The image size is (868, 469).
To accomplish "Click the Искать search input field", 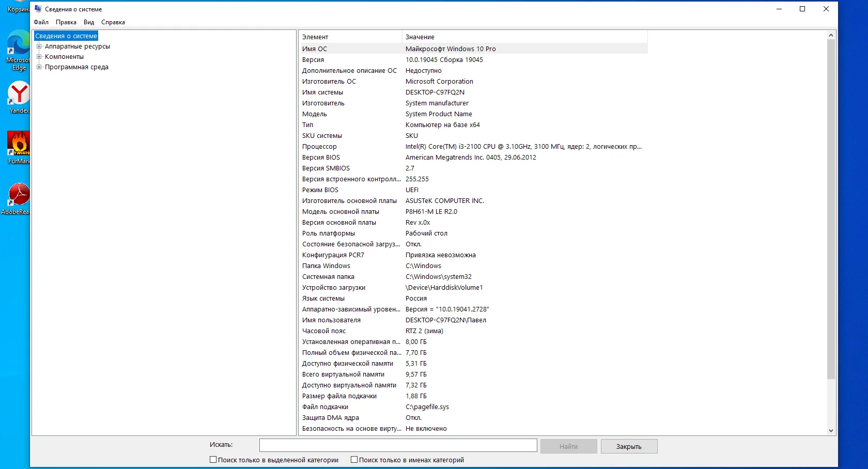I will click(x=398, y=445).
